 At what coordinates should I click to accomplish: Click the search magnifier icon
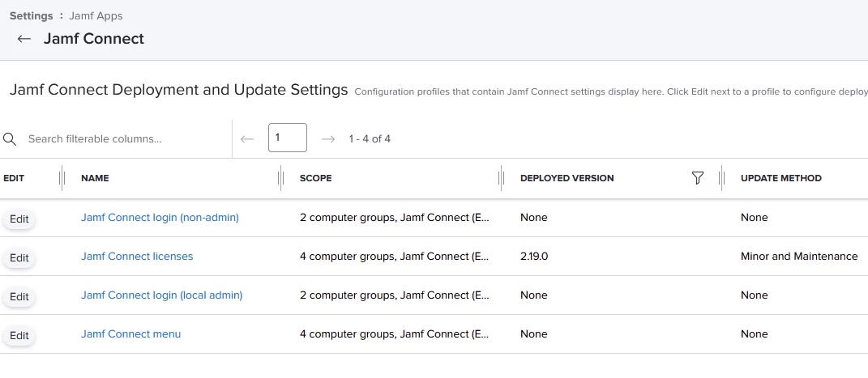[x=10, y=138]
